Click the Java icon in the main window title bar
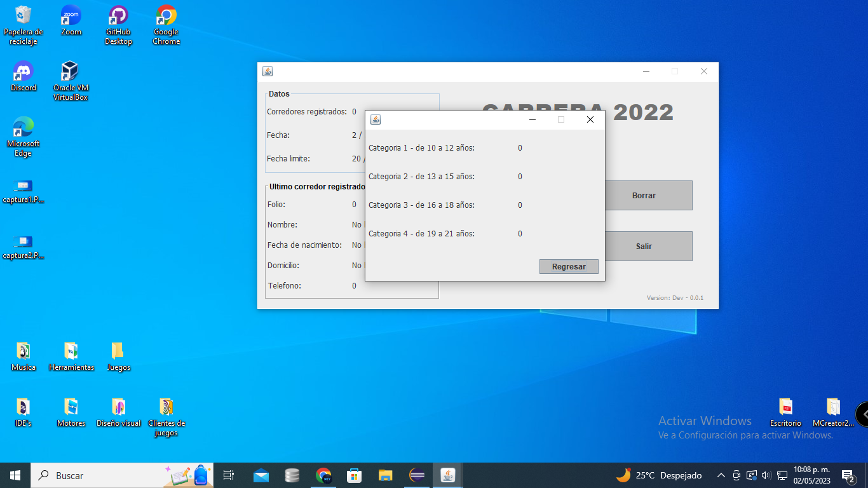 [268, 71]
